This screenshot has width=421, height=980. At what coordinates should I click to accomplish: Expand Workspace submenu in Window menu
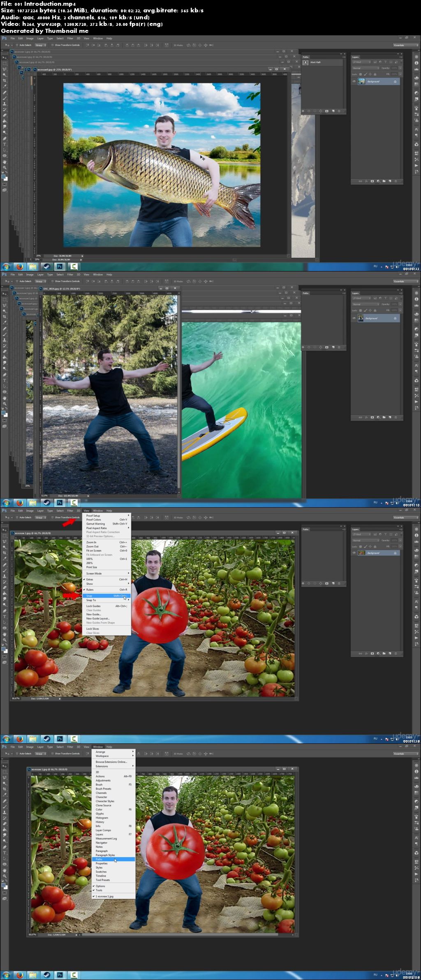click(x=113, y=756)
